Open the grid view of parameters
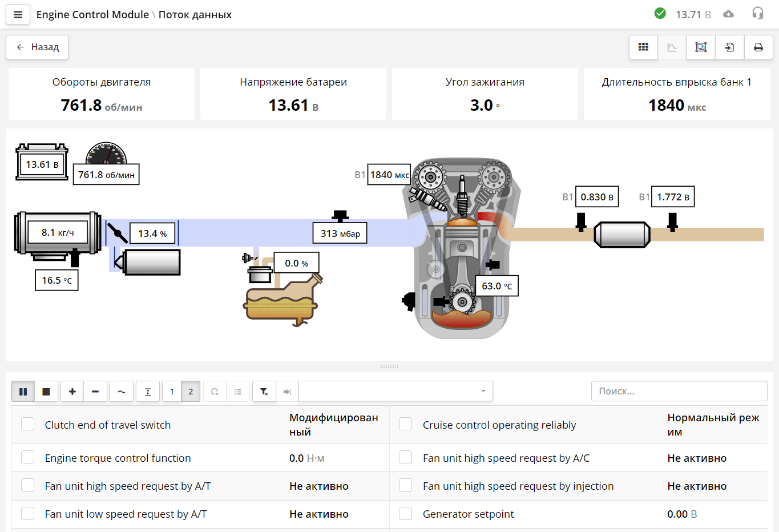The width and height of the screenshot is (779, 532). 643,47
